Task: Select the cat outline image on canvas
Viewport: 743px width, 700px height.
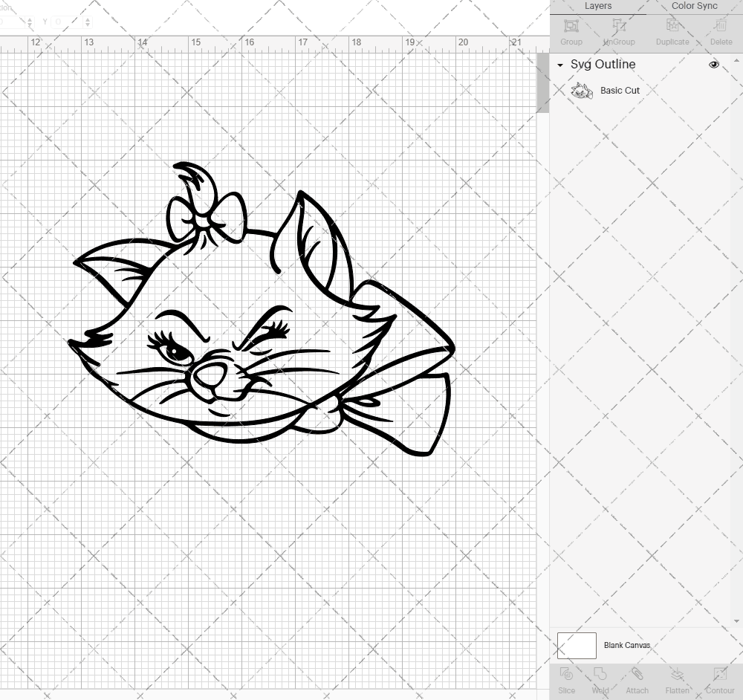Action: tap(262, 309)
